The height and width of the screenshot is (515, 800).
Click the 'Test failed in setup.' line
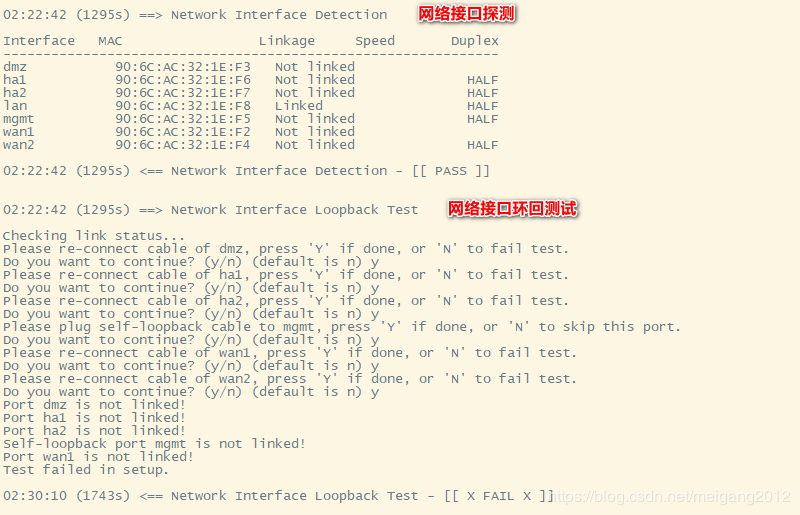click(86, 470)
